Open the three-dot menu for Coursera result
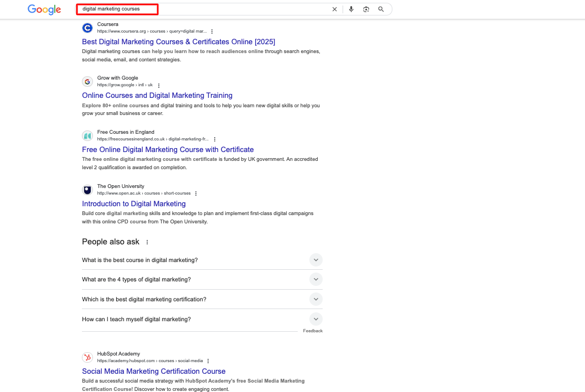 pos(212,32)
